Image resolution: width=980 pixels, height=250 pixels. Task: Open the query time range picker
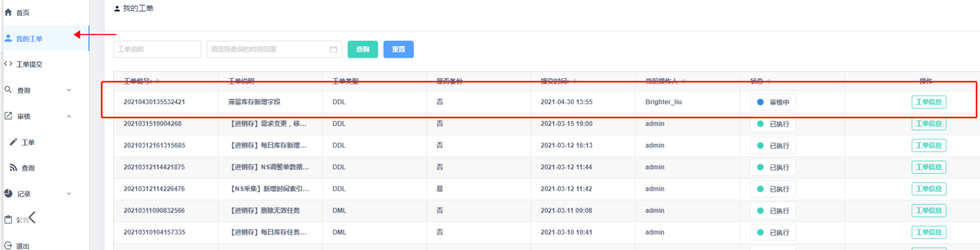click(274, 49)
